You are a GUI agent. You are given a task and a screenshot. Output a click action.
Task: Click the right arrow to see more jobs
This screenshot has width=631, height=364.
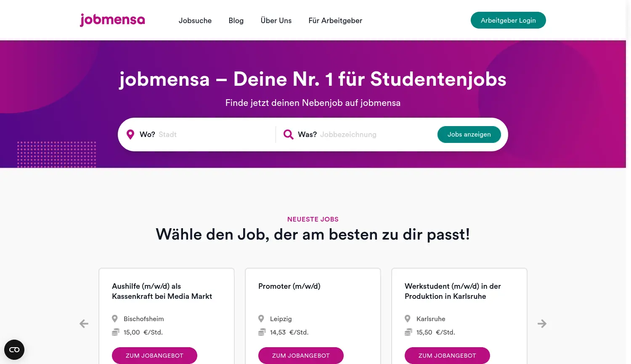coord(542,324)
